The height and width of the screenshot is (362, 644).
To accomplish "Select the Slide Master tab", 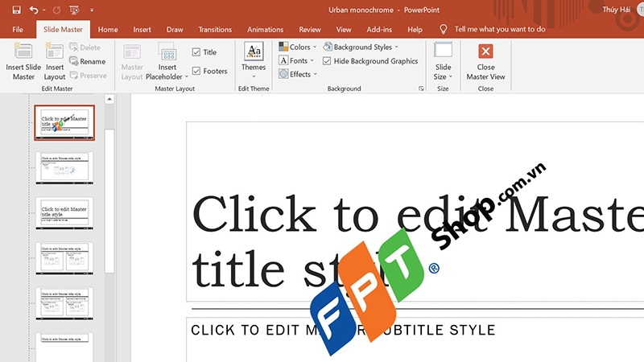I will [63, 30].
